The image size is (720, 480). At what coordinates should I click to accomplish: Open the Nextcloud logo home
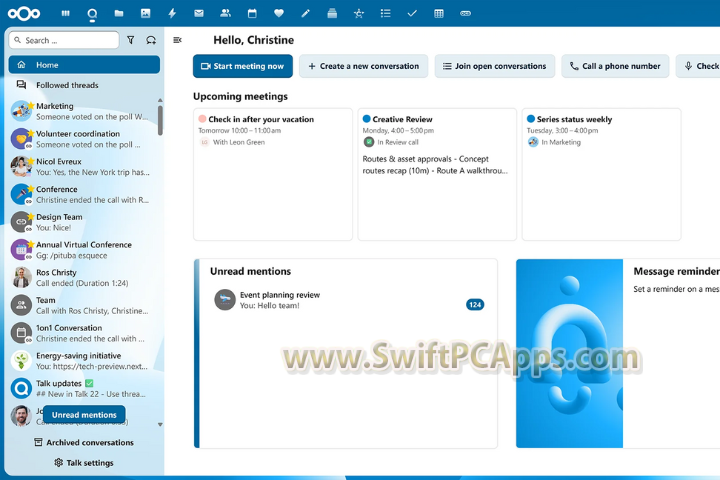(x=24, y=13)
